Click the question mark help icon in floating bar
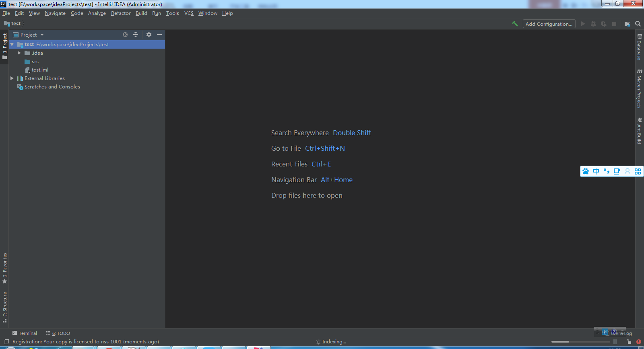Screen dimensions: 644x349 pos(614,332)
